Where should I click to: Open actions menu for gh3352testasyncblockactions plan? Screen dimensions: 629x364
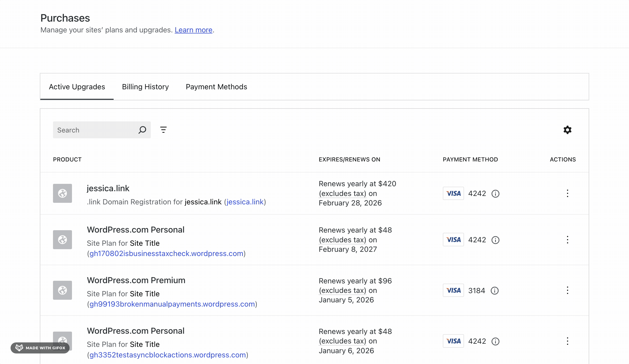pos(567,341)
